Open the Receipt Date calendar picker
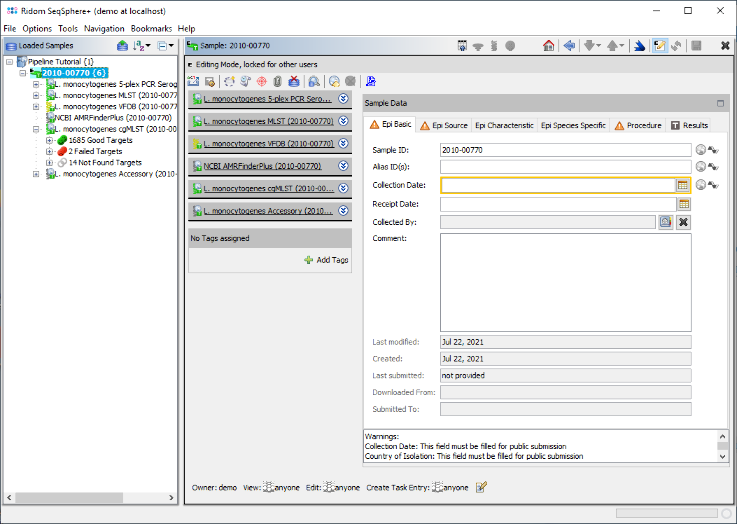This screenshot has width=737, height=524. click(x=684, y=204)
